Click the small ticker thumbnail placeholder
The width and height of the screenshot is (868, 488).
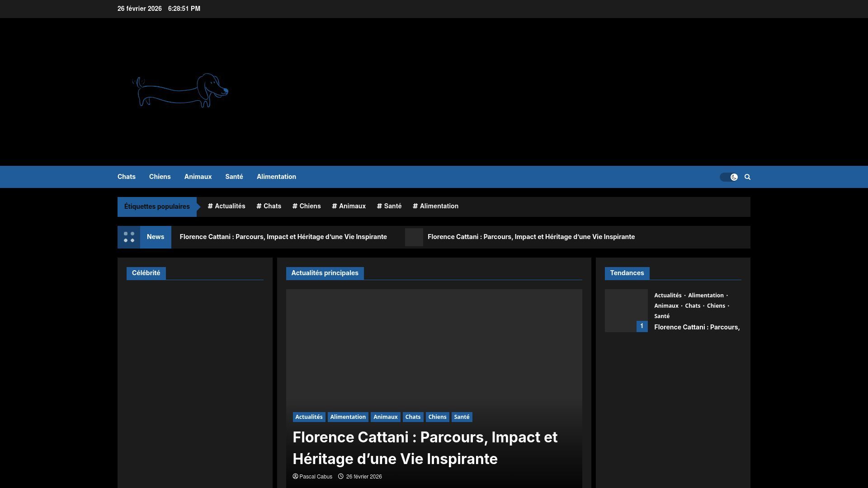tap(414, 237)
